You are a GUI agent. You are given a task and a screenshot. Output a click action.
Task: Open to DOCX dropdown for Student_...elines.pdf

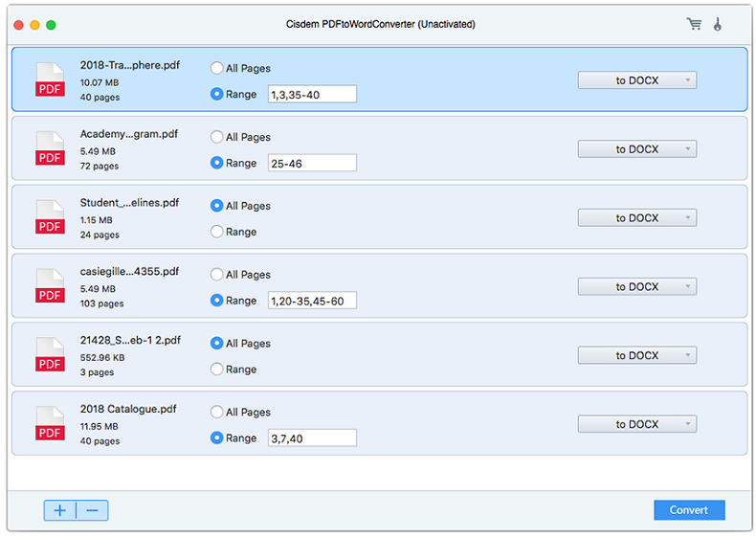click(x=637, y=217)
